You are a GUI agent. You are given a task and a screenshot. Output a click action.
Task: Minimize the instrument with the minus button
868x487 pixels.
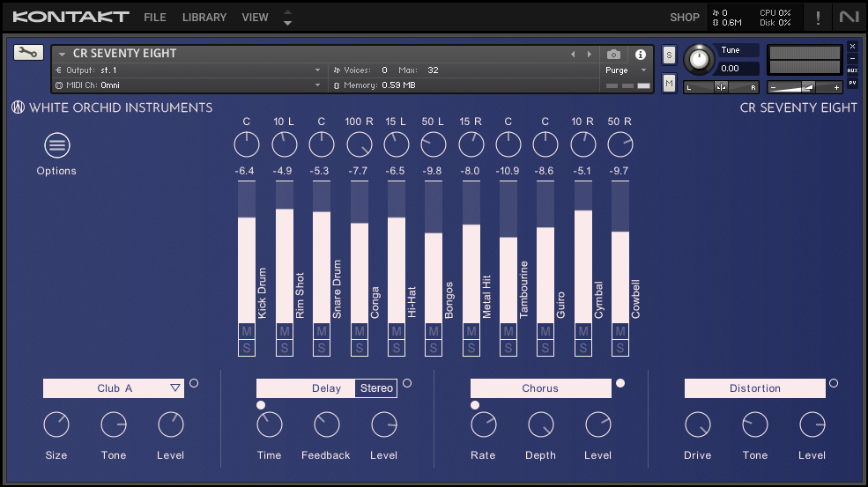852,58
